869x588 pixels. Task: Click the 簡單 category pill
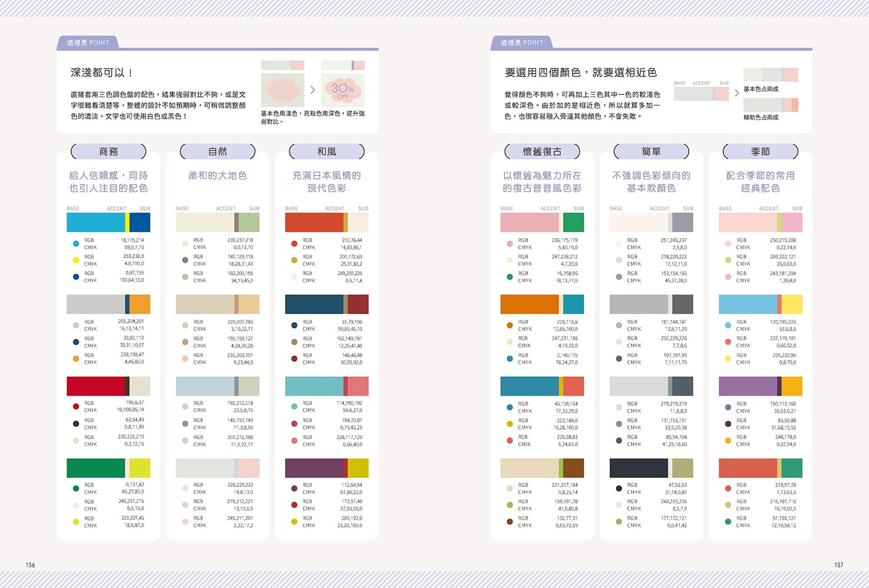[x=651, y=152]
